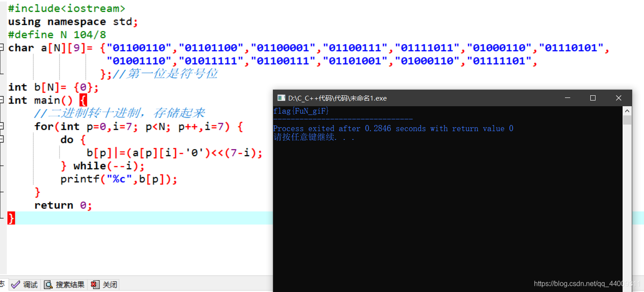The image size is (644, 292).
Task: Collapse the fold marker beside 'char a[N][9]'
Action: pos(2,47)
